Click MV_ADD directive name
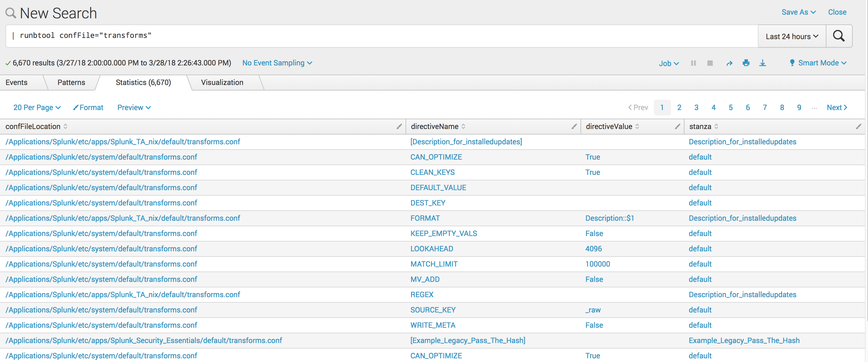 coord(425,279)
